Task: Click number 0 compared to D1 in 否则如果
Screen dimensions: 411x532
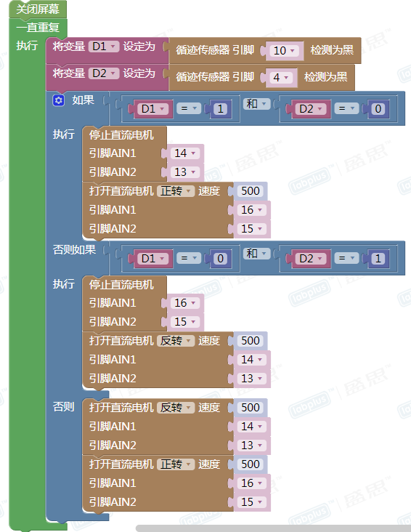Action: 221,259
